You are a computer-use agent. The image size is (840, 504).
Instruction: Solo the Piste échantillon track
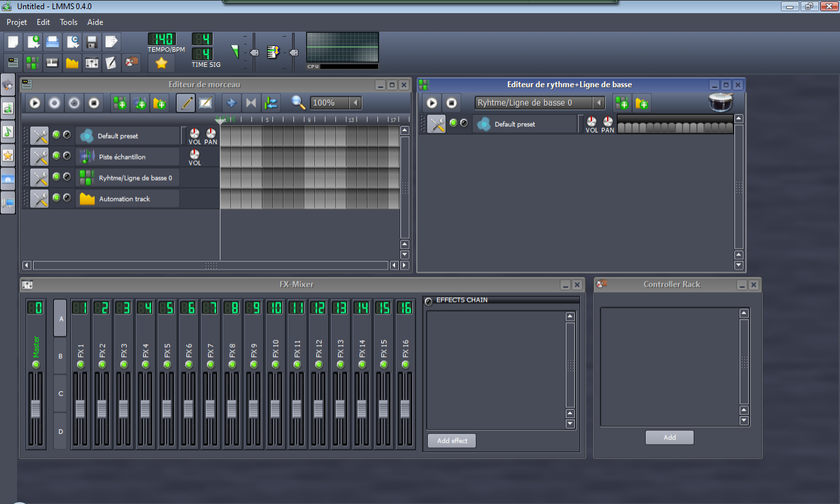click(x=67, y=156)
